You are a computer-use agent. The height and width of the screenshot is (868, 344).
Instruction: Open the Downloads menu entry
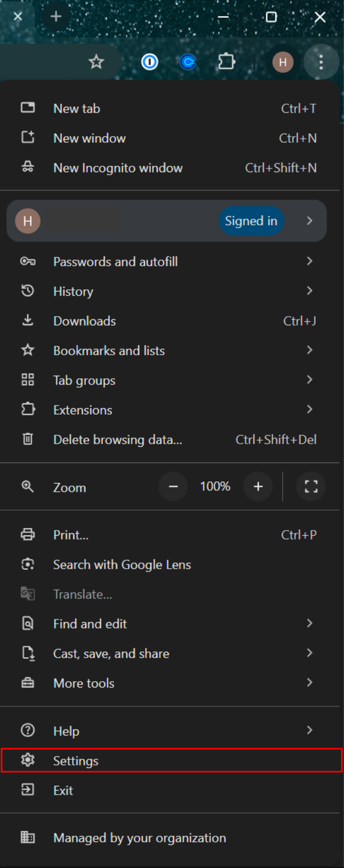85,321
